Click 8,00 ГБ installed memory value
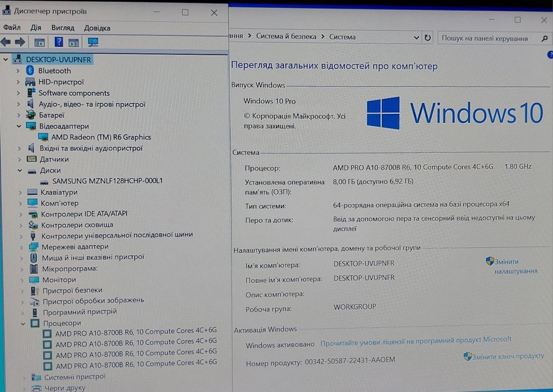Screen dimensions: 553x392 tap(373, 181)
